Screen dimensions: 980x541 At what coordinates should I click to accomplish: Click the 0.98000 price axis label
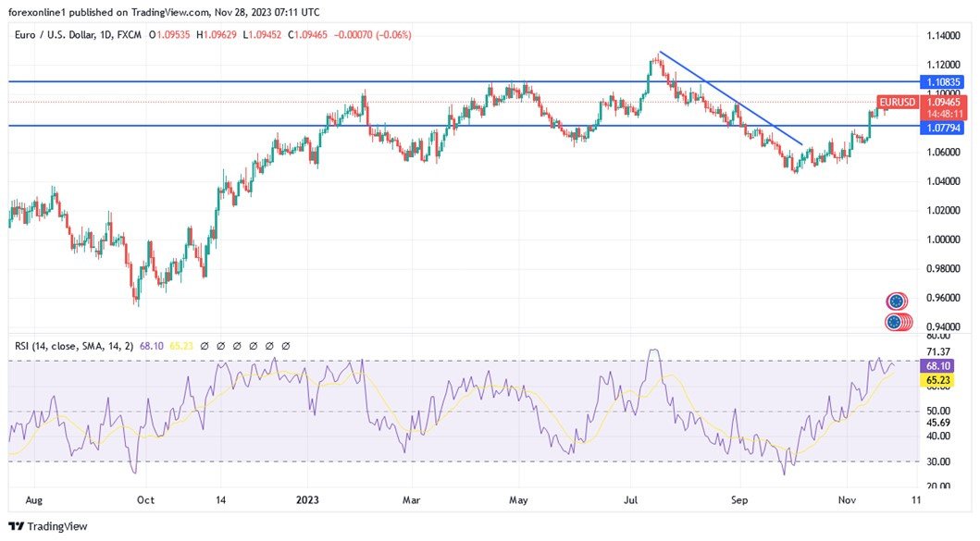[x=942, y=268]
